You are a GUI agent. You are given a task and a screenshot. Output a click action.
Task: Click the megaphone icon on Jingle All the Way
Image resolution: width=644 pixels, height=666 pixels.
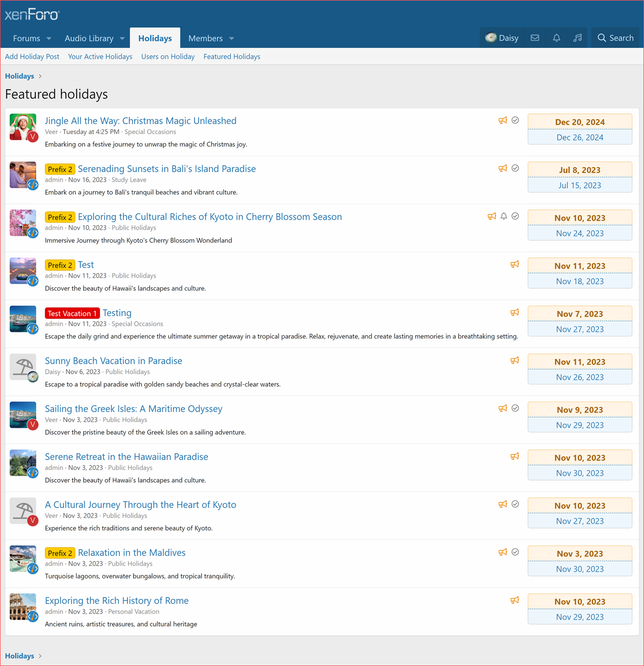coord(502,120)
